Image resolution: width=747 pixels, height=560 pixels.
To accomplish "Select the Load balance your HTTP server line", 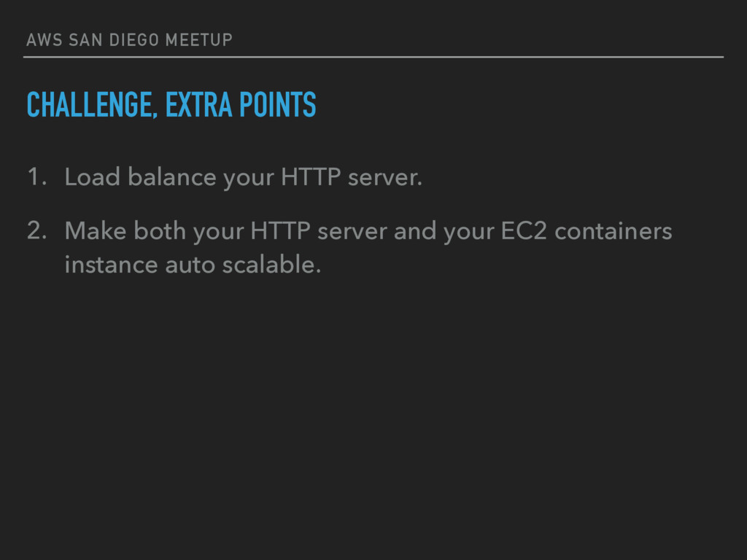I will 244,178.
